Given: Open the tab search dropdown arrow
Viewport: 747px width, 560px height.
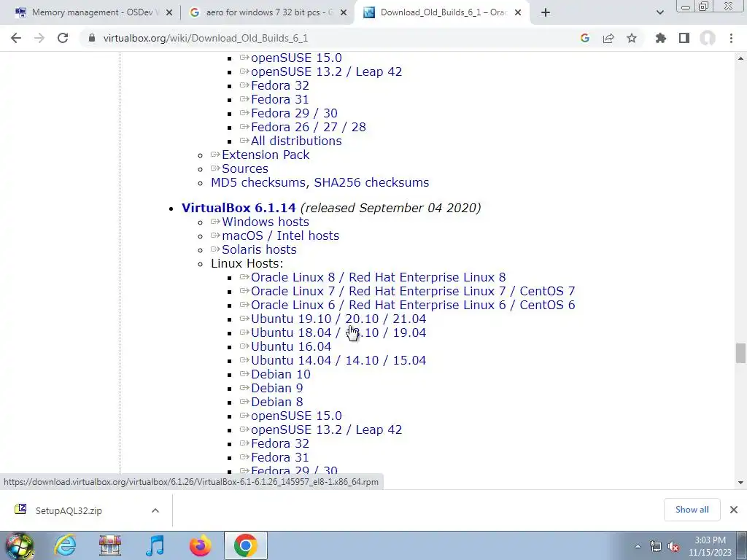Looking at the screenshot, I should tap(659, 13).
